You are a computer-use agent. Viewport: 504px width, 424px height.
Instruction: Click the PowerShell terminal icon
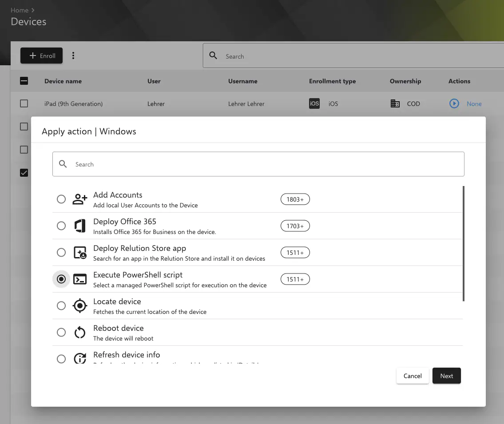click(x=80, y=279)
